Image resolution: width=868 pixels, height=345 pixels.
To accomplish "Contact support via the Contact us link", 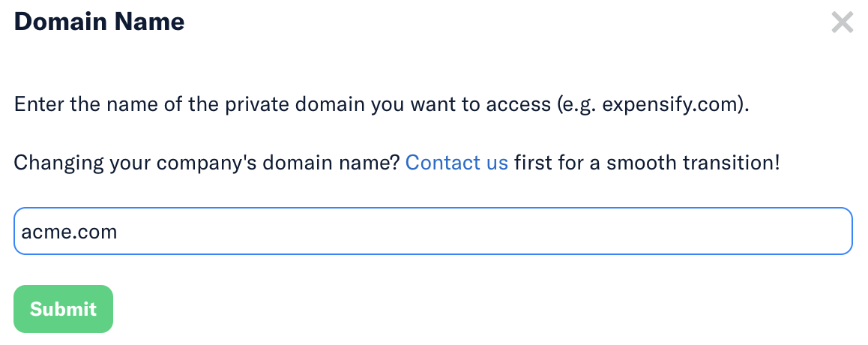I will (x=456, y=162).
